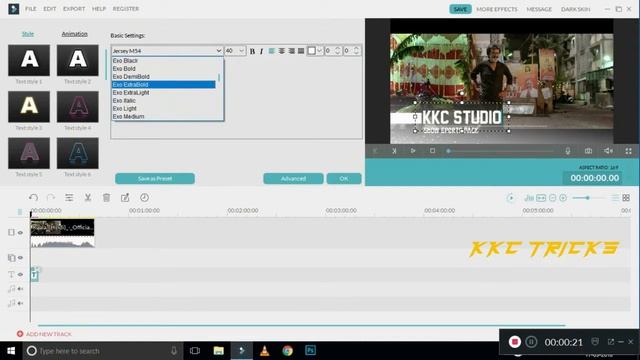This screenshot has width=640, height=360.
Task: Open the font family dropdown showing Jersey M54
Action: tap(167, 51)
